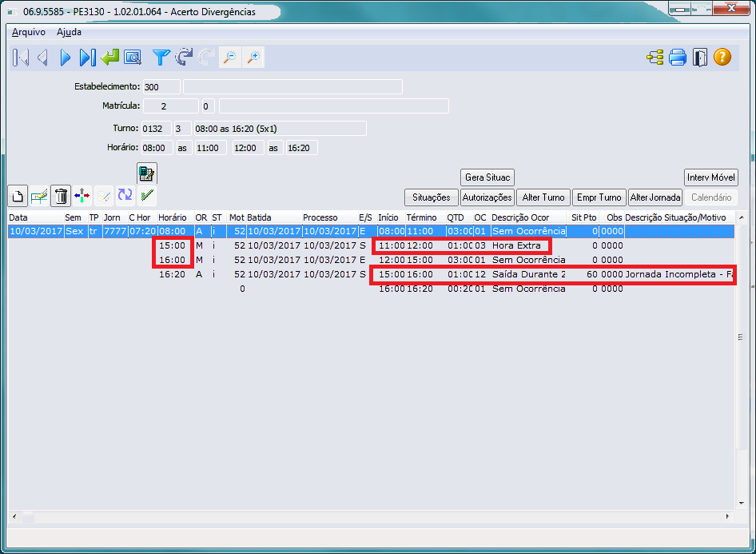The width and height of the screenshot is (756, 554).
Task: Click the Horário column header
Action: click(172, 217)
